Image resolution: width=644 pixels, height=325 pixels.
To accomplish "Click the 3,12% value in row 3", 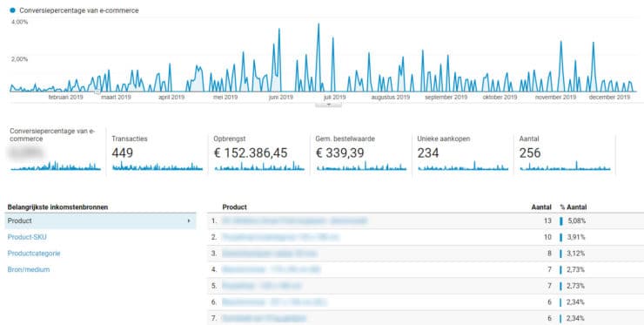I will point(576,254).
